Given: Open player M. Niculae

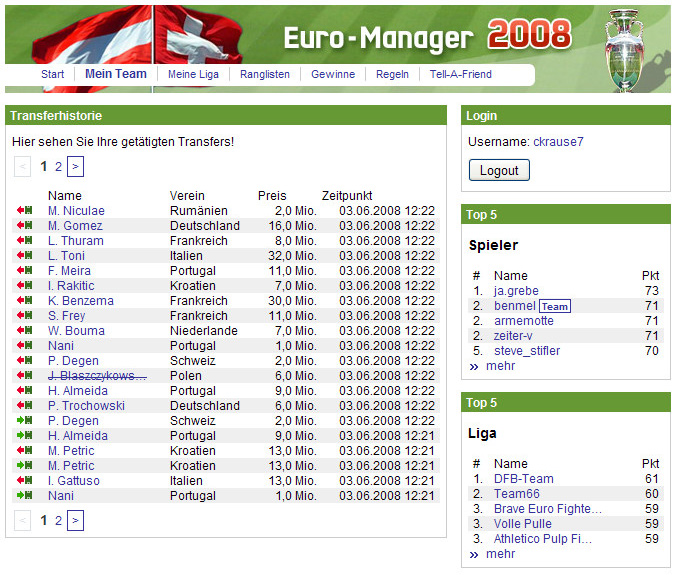Looking at the screenshot, I should [x=76, y=210].
